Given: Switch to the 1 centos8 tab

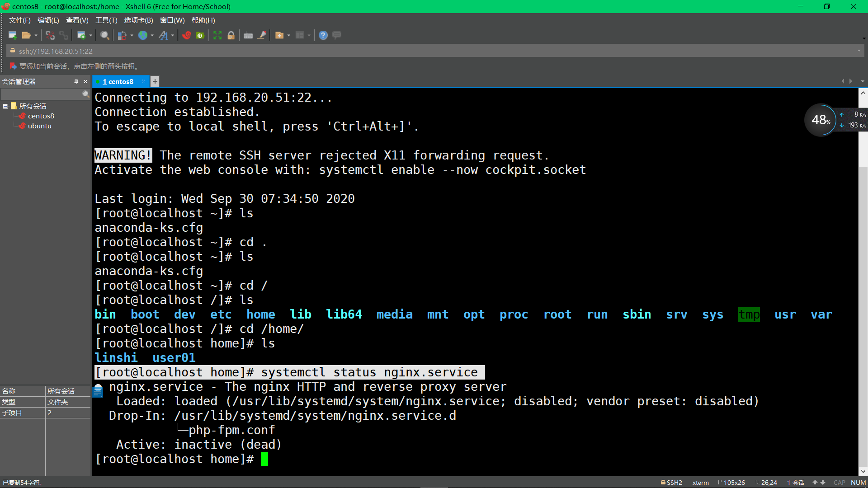Looking at the screenshot, I should [118, 82].
